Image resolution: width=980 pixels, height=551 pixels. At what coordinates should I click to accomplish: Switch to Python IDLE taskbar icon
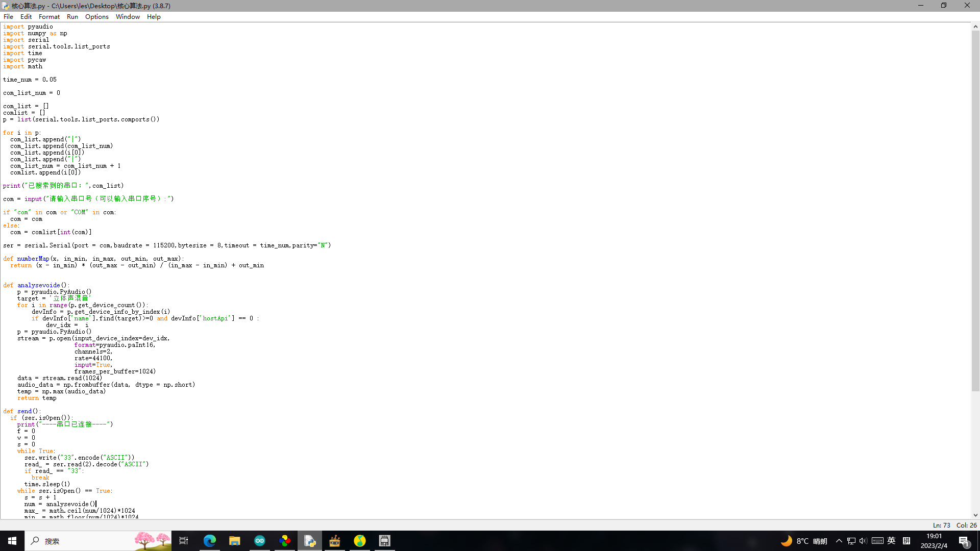310,541
